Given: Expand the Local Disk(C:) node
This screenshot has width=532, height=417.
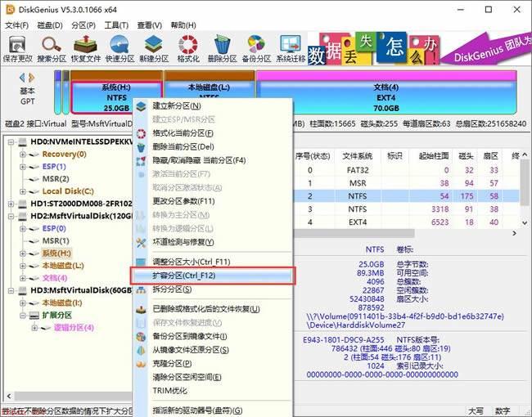Looking at the screenshot, I should [x=22, y=191].
